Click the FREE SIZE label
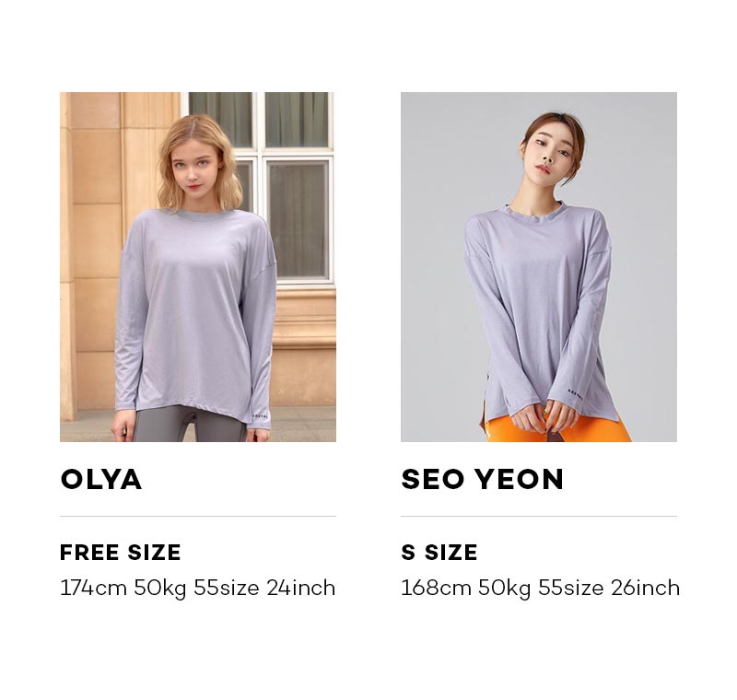This screenshot has height=700, width=737. coord(121,552)
